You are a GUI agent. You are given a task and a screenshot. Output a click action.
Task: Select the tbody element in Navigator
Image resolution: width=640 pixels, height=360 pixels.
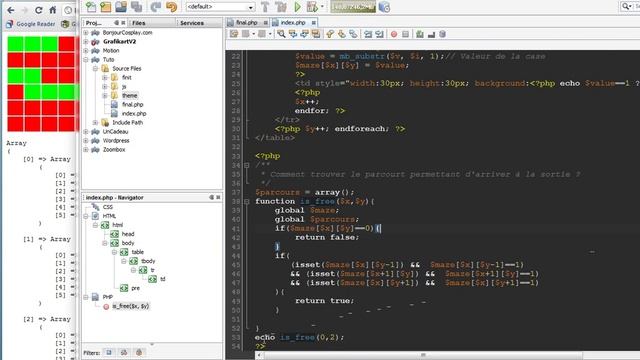click(x=148, y=261)
